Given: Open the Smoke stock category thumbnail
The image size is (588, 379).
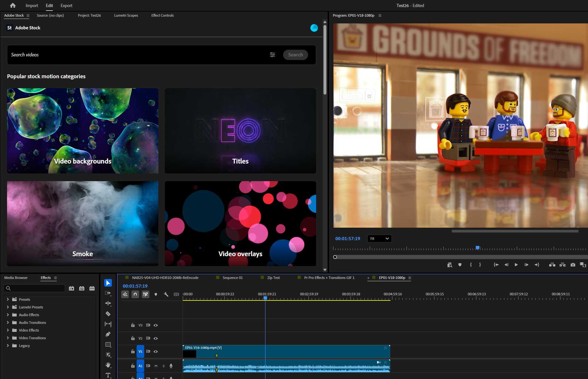Looking at the screenshot, I should click(83, 223).
